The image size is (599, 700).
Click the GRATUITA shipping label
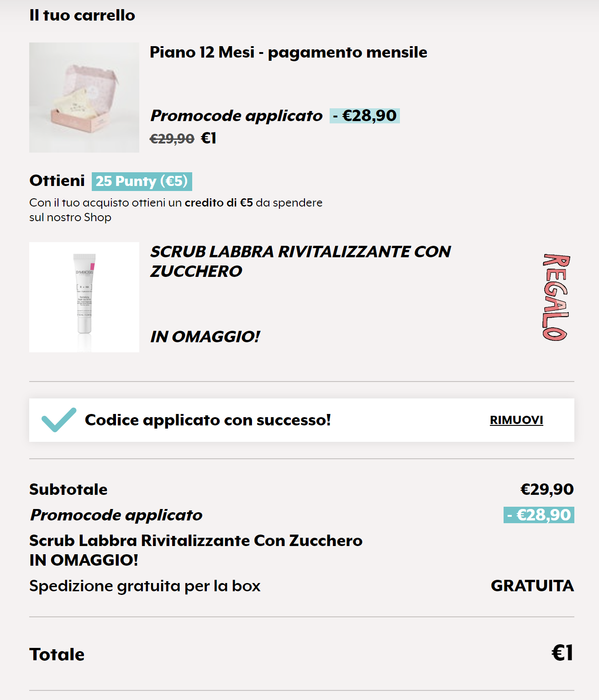pyautogui.click(x=532, y=586)
